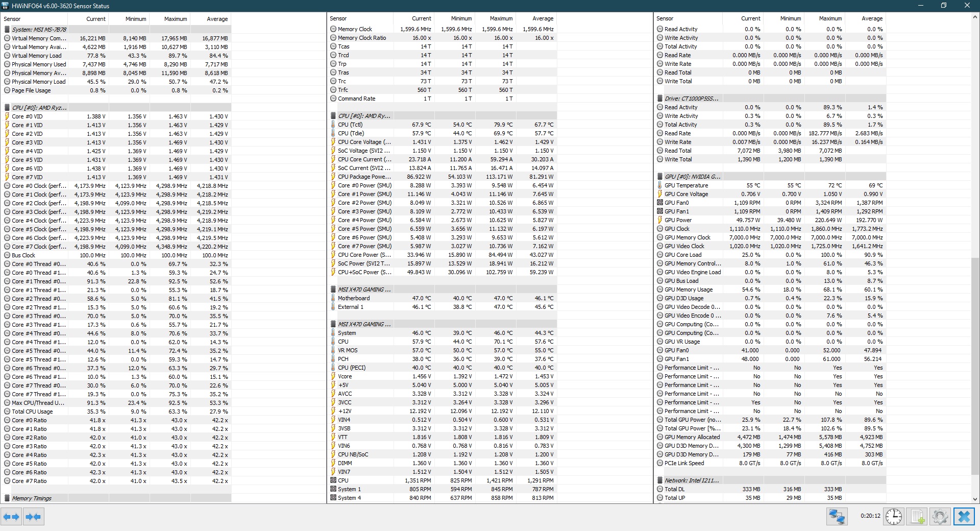Click the shrink sensor columns arrows button
This screenshot has width=980, height=531.
coord(33,517)
